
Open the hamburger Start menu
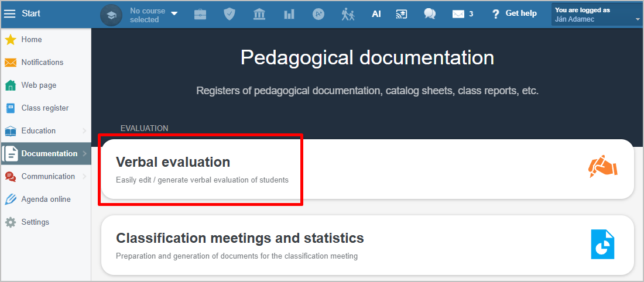click(x=11, y=13)
